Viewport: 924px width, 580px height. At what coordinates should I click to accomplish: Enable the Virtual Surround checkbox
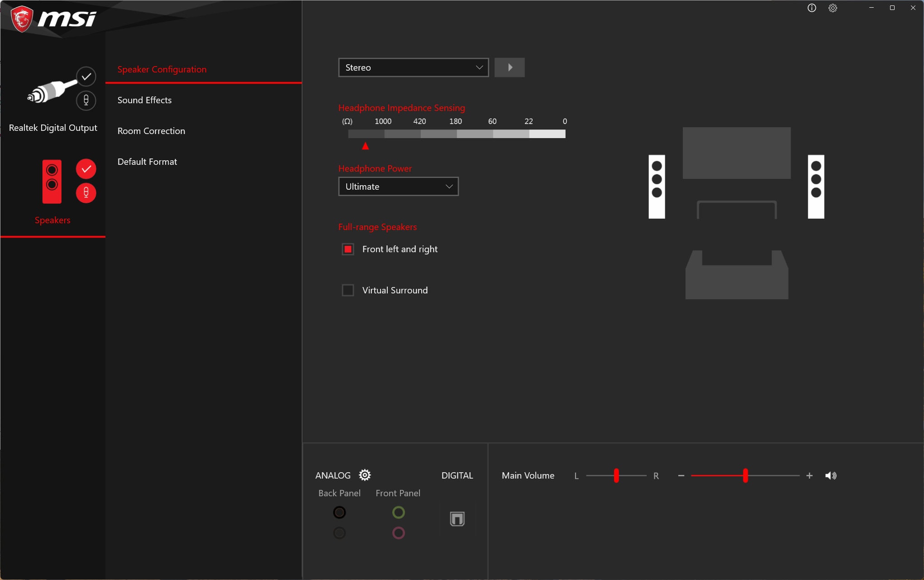[348, 290]
